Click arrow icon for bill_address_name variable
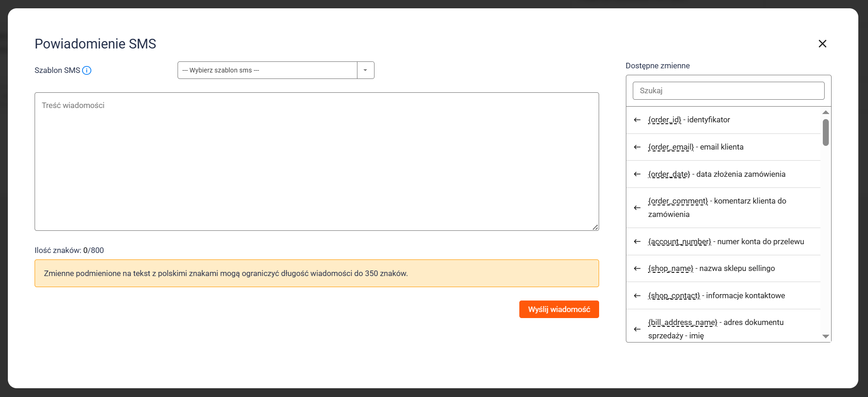This screenshot has width=868, height=397. click(x=637, y=329)
